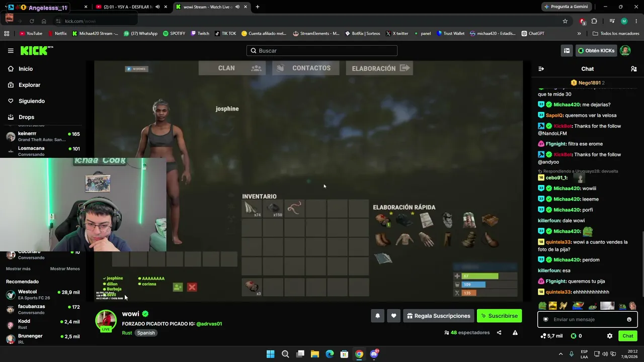Open the wowi streamer avatar
The height and width of the screenshot is (362, 644).
(x=106, y=321)
